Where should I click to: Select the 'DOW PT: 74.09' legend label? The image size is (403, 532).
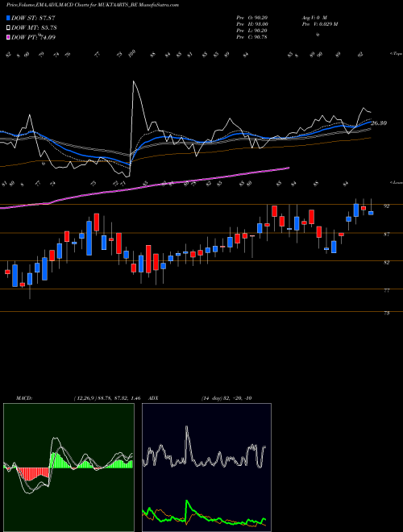(x=33, y=37)
